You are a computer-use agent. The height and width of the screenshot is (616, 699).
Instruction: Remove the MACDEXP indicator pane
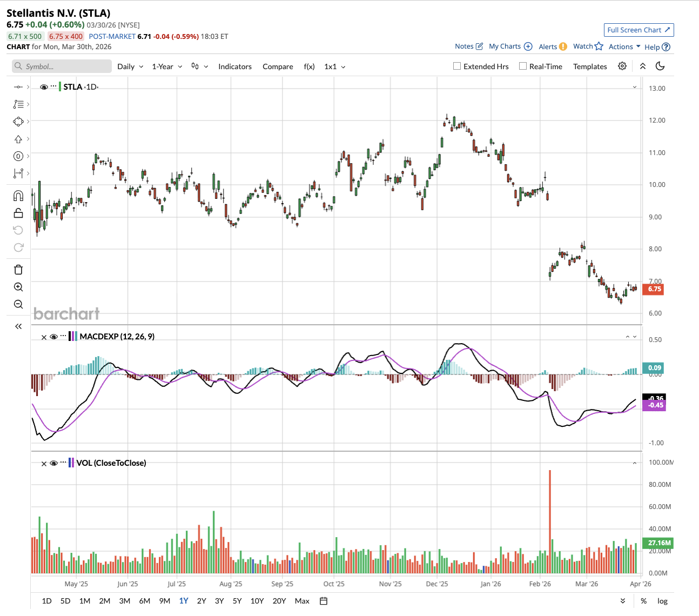click(x=44, y=337)
